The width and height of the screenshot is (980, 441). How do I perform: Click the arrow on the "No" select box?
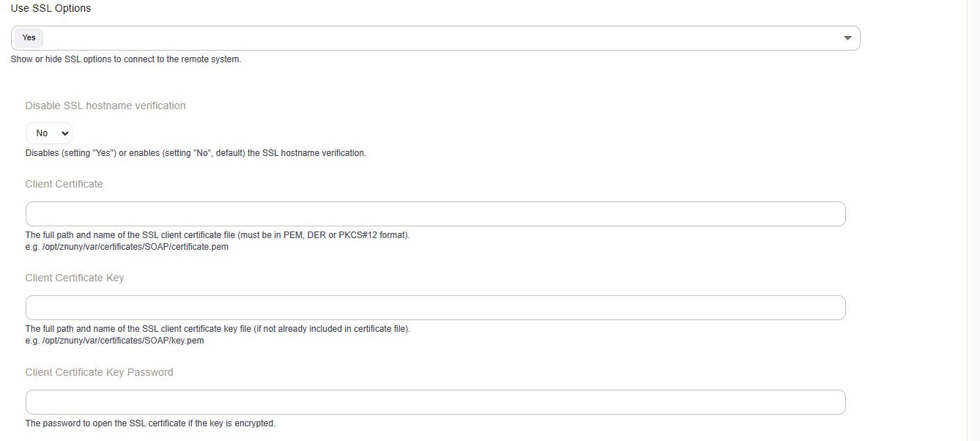[x=65, y=133]
